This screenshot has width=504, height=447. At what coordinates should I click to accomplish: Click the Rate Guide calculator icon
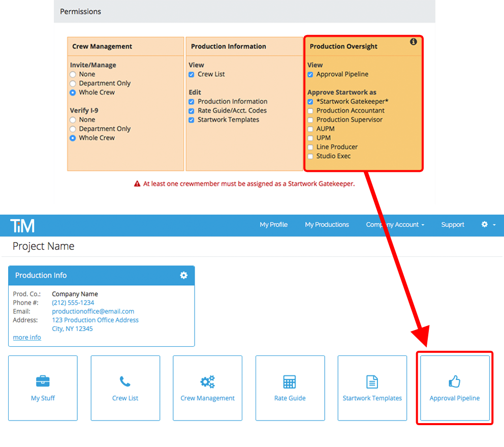click(290, 381)
